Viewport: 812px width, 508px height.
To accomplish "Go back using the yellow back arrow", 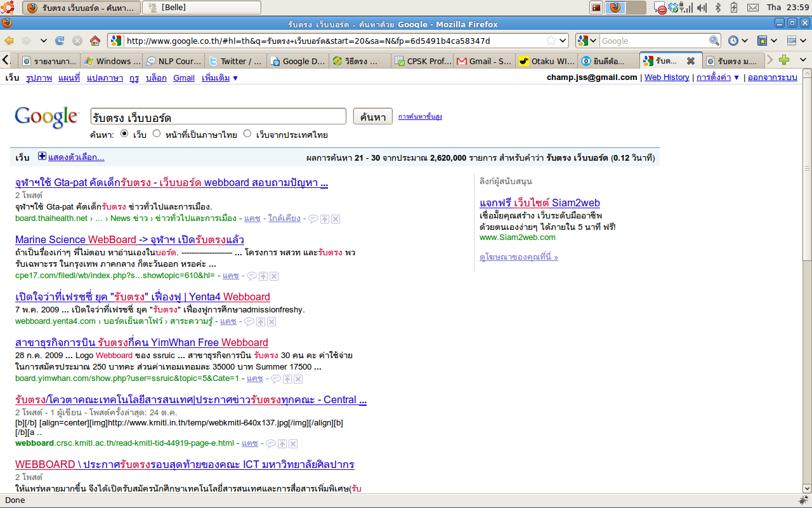I will [10, 41].
